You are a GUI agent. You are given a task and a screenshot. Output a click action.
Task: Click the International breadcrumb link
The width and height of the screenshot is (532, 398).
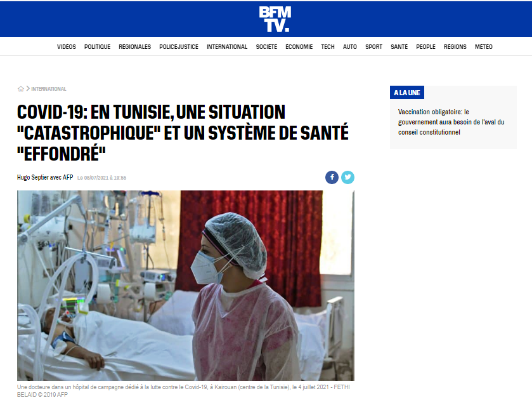[49, 89]
